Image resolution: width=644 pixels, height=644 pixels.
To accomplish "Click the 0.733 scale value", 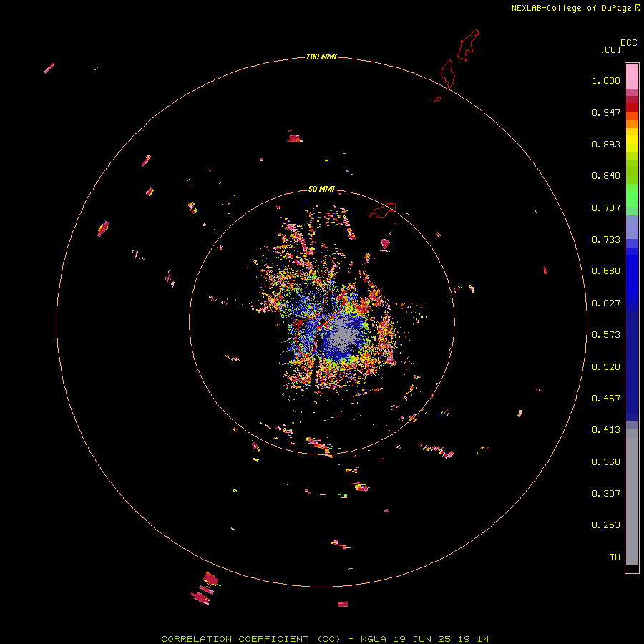I will pyautogui.click(x=606, y=240).
